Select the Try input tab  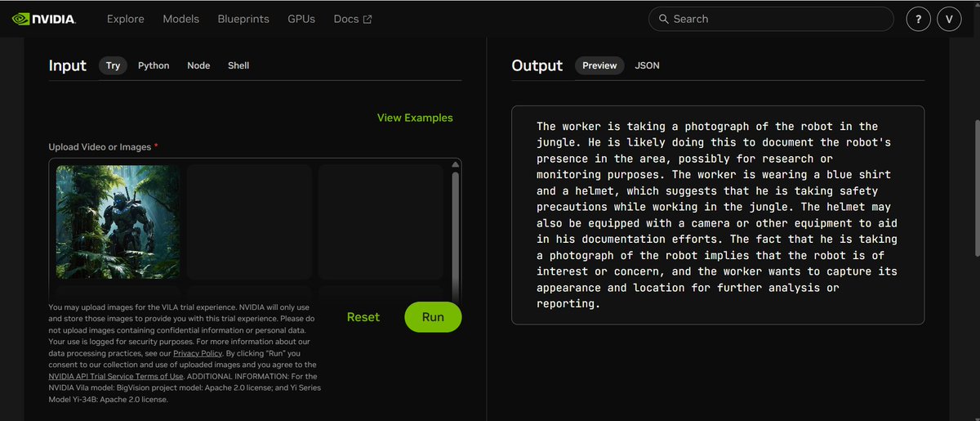(x=113, y=65)
